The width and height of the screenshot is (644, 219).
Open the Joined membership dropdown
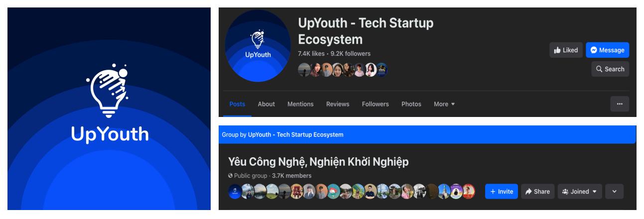coord(580,192)
